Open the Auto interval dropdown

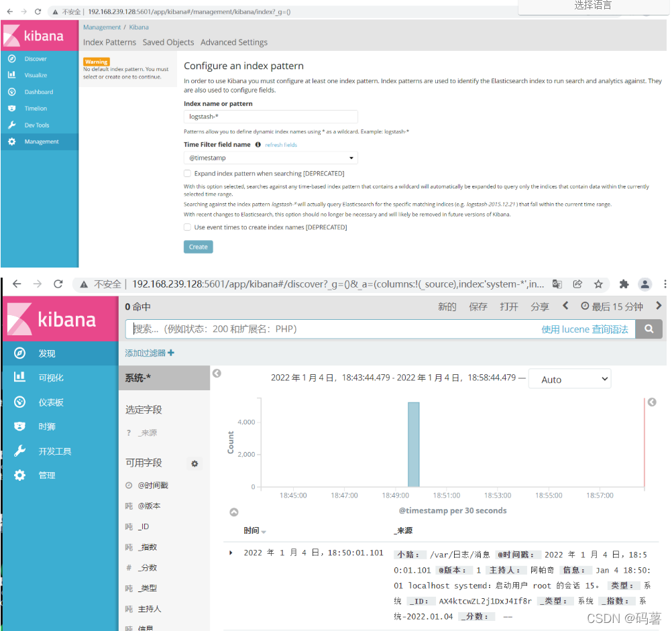pos(569,379)
